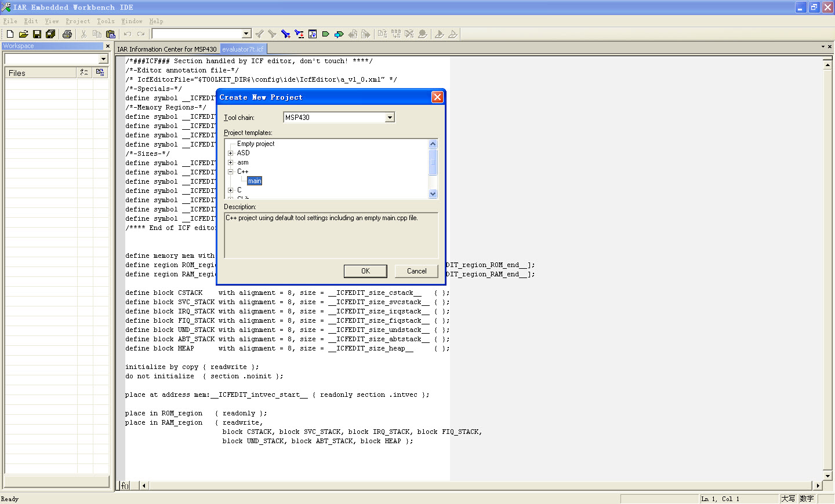This screenshot has height=504, width=835.
Task: Click the Save floppy disk icon
Action: click(x=37, y=34)
